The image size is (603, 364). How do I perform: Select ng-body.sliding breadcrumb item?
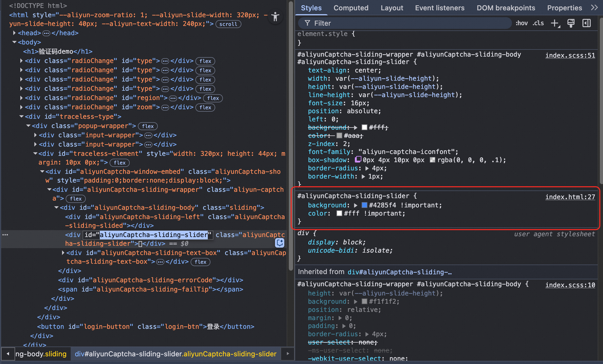click(41, 354)
